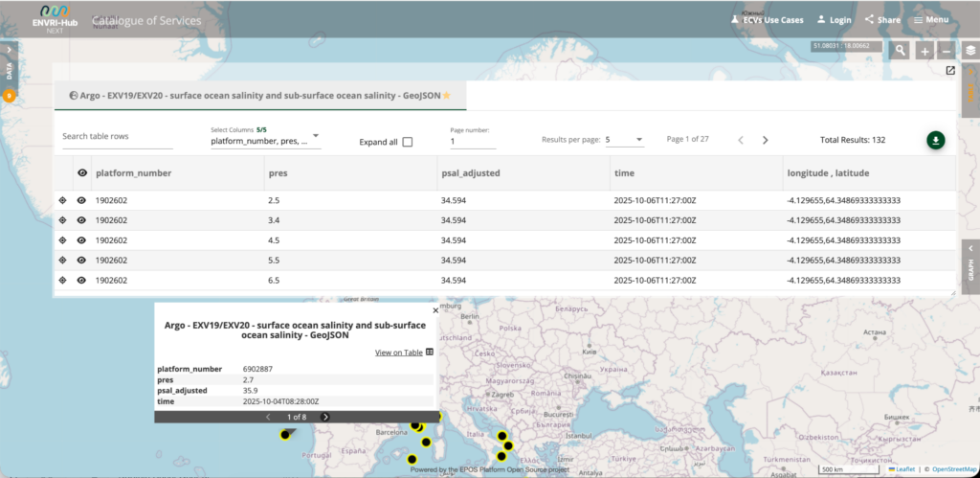Zoom in the map with plus button

[924, 51]
